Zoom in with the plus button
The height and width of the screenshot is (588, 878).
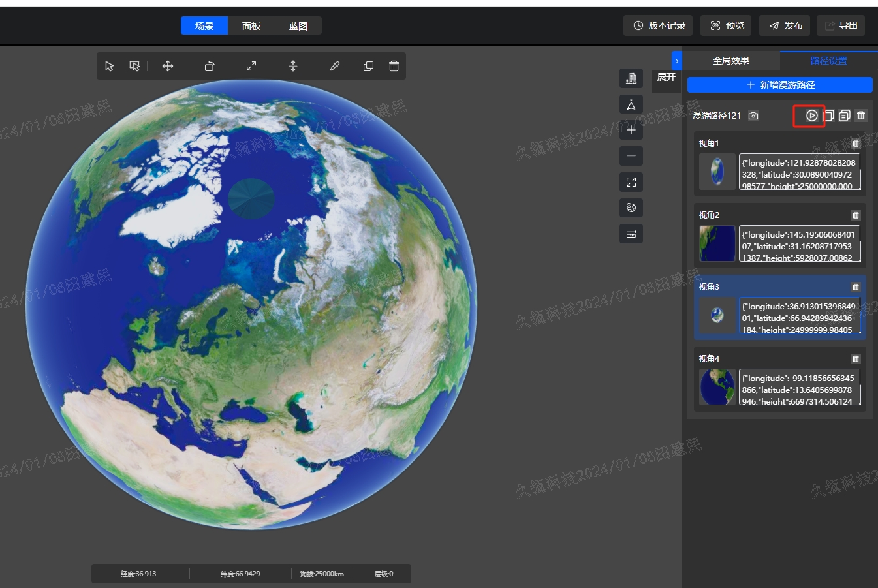tap(631, 130)
